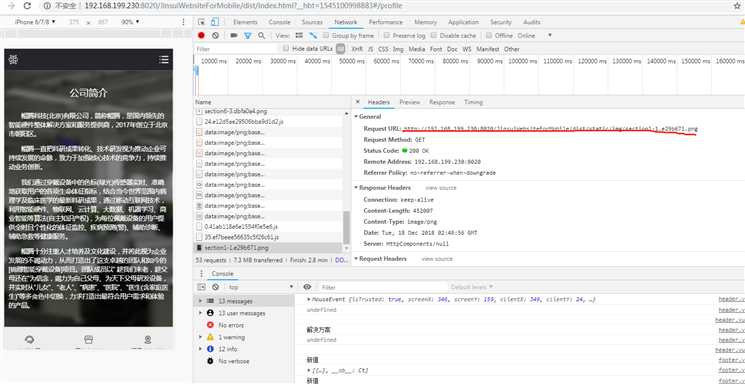Image resolution: width=745 pixels, height=384 pixels.
Task: Open the iPhone 6/7/8 device dropdown
Action: [x=35, y=22]
